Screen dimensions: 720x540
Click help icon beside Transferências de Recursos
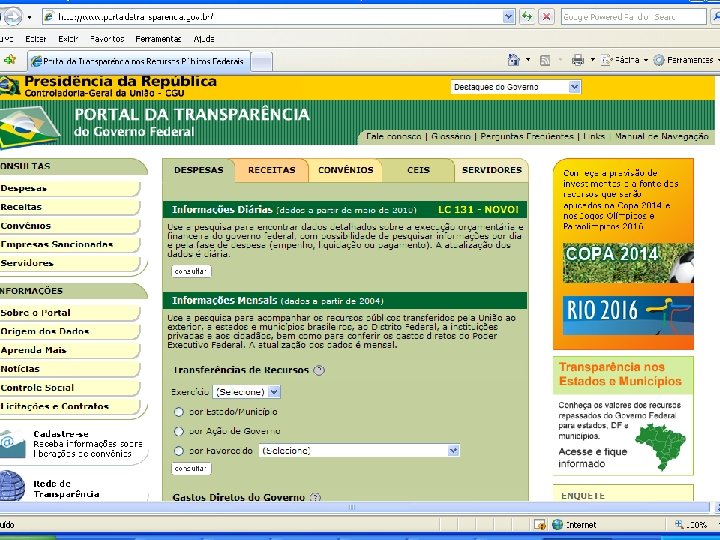[319, 370]
